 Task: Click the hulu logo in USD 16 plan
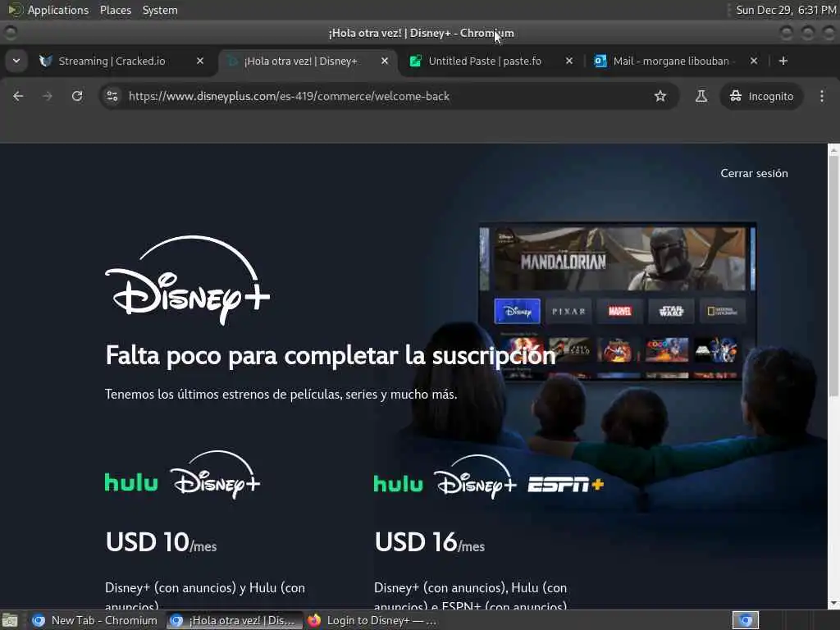(x=398, y=483)
